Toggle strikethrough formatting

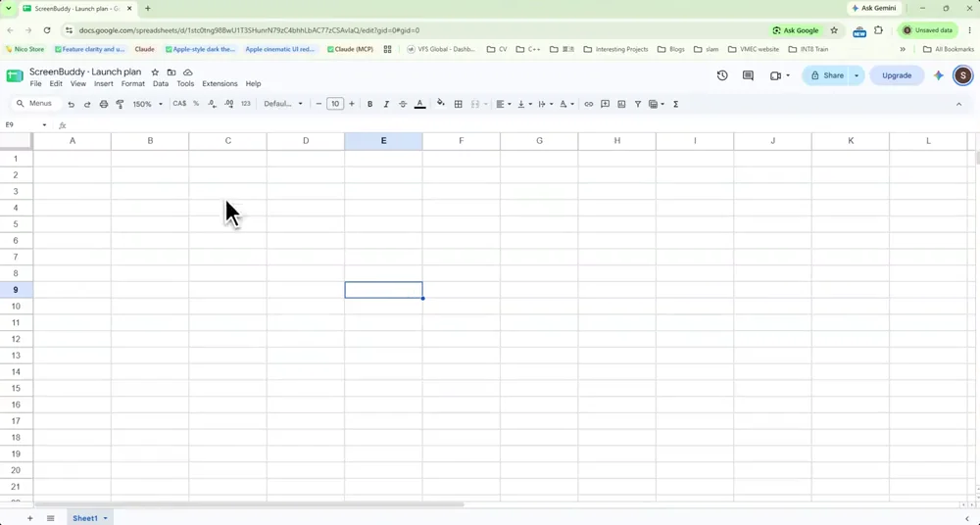click(x=403, y=104)
